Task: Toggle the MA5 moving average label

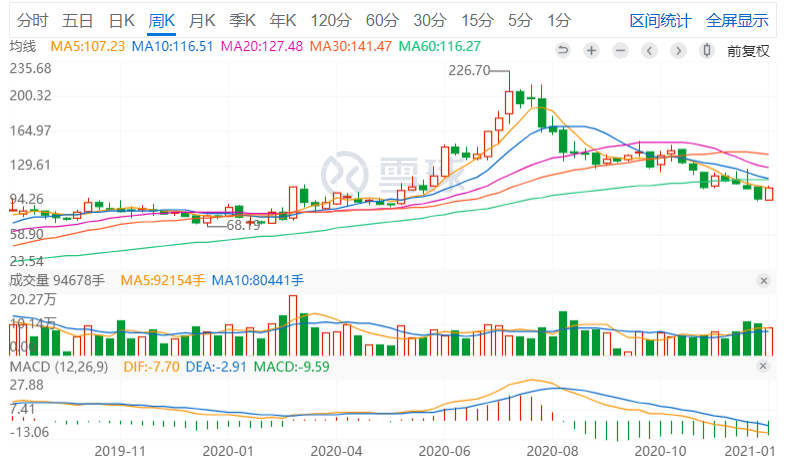Action: coord(88,47)
